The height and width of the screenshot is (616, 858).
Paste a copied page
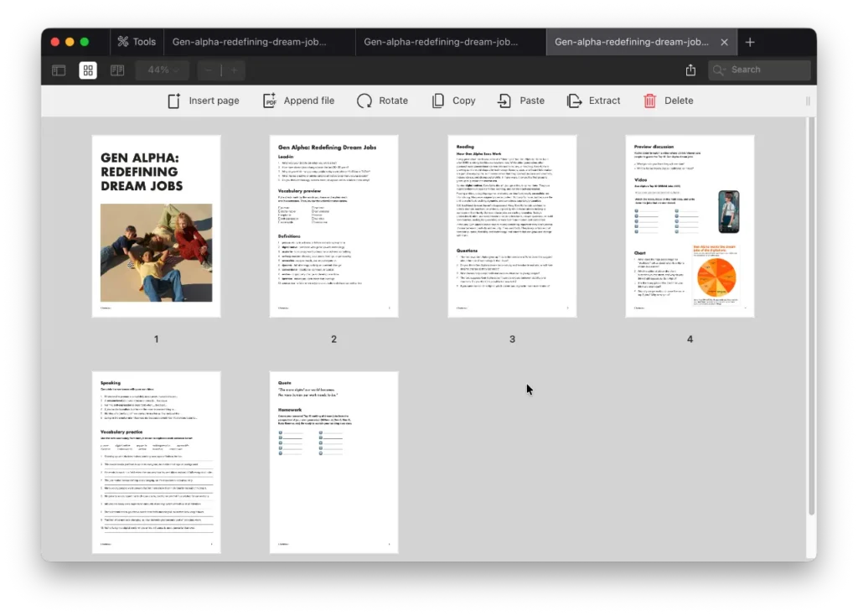point(520,100)
